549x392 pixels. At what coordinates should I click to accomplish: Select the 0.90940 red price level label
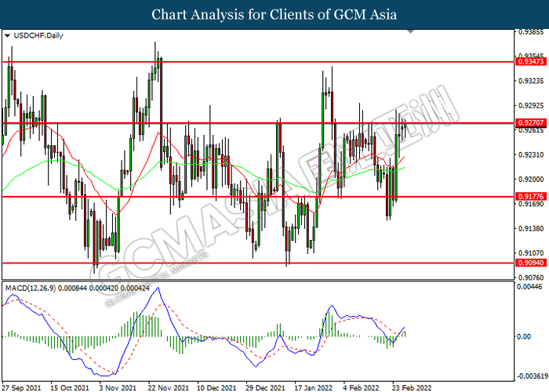531,263
